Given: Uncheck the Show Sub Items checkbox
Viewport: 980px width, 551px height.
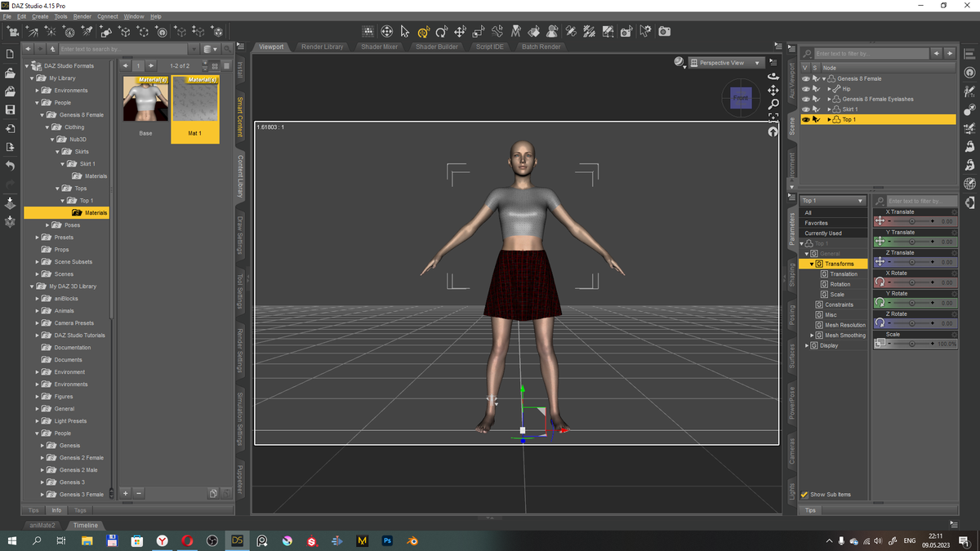Looking at the screenshot, I should [804, 495].
